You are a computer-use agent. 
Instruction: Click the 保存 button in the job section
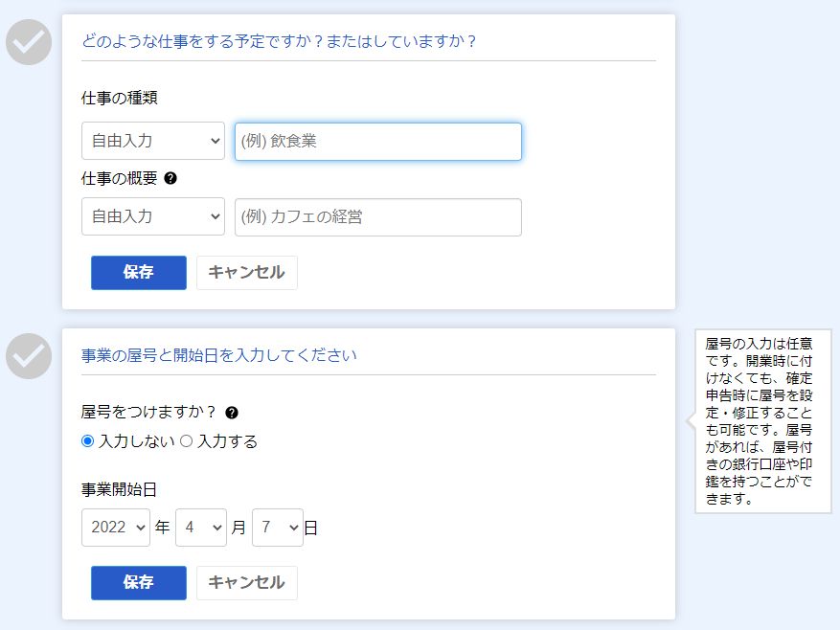click(x=139, y=273)
